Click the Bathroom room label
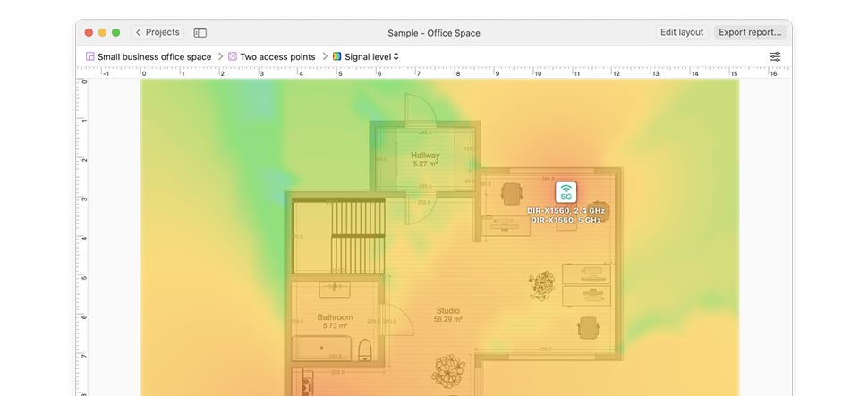Viewport: 868px width, 396px height. (x=335, y=317)
